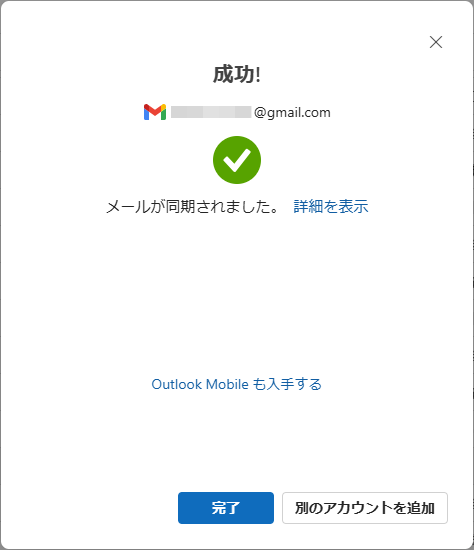Click 別のアカウントを追加 button
Viewport: 474px width, 550px height.
(x=365, y=508)
